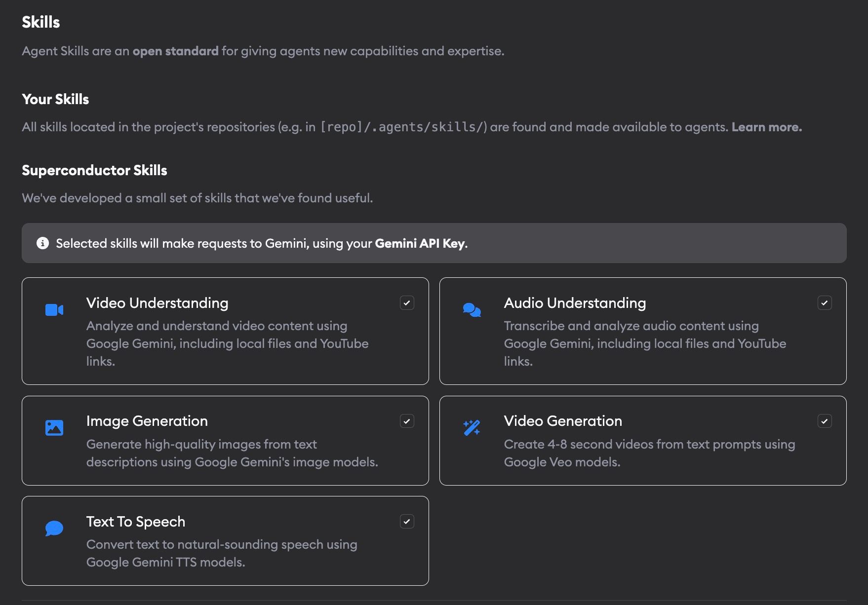Image resolution: width=868 pixels, height=605 pixels.
Task: Click 'Selected skills will make requests' notice text
Action: click(x=262, y=244)
